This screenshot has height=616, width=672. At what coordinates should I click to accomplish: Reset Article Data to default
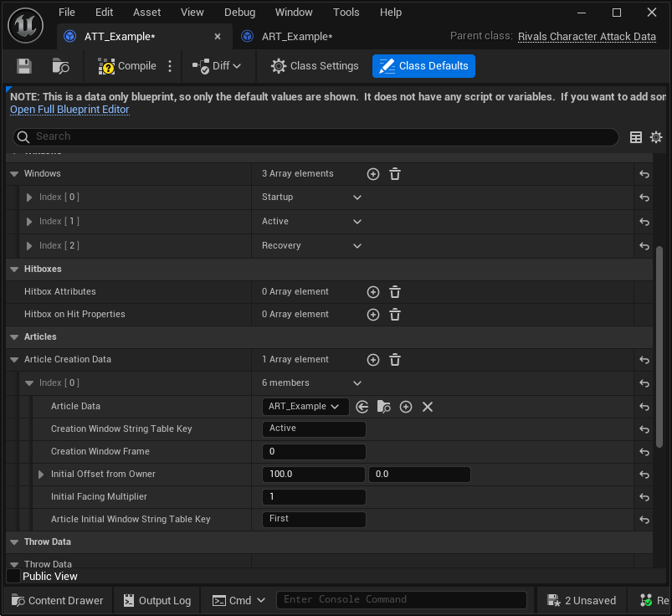pos(644,407)
